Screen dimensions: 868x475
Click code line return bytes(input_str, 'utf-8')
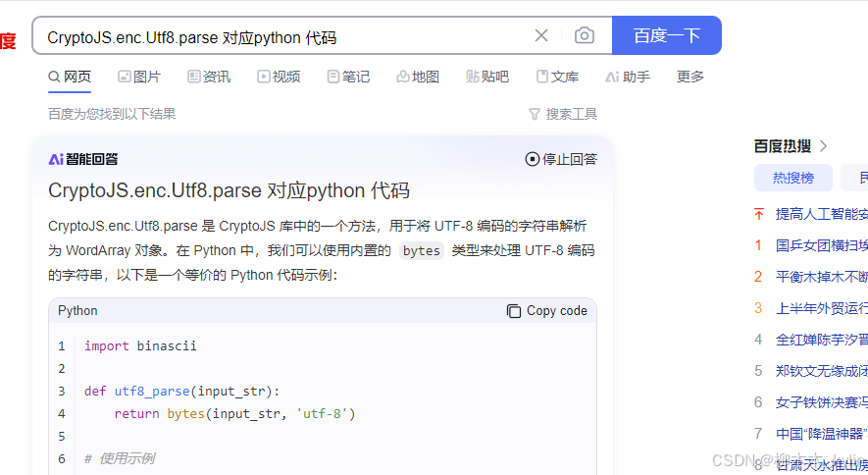pos(234,414)
